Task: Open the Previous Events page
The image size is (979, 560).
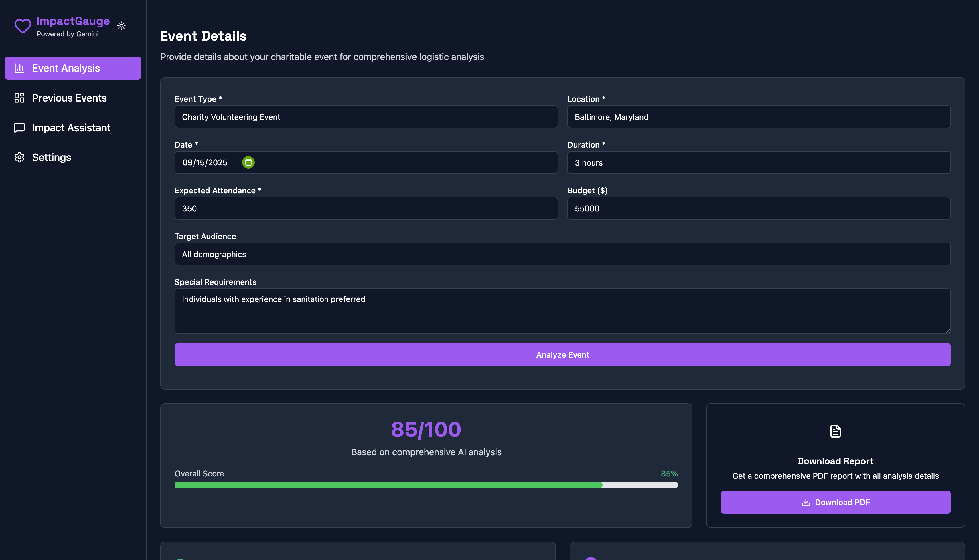Action: (69, 98)
